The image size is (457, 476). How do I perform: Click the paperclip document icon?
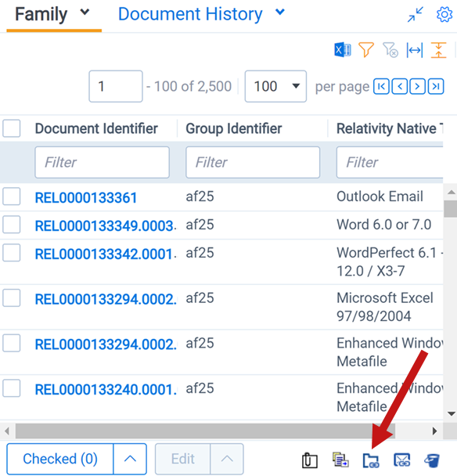coord(310,460)
